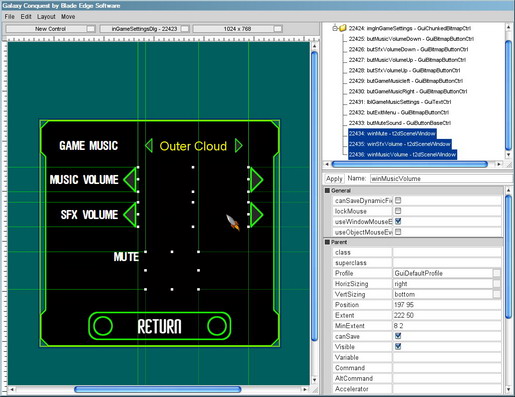Click the music volume down arrow
Screen dimensions: 515x397
click(131, 179)
